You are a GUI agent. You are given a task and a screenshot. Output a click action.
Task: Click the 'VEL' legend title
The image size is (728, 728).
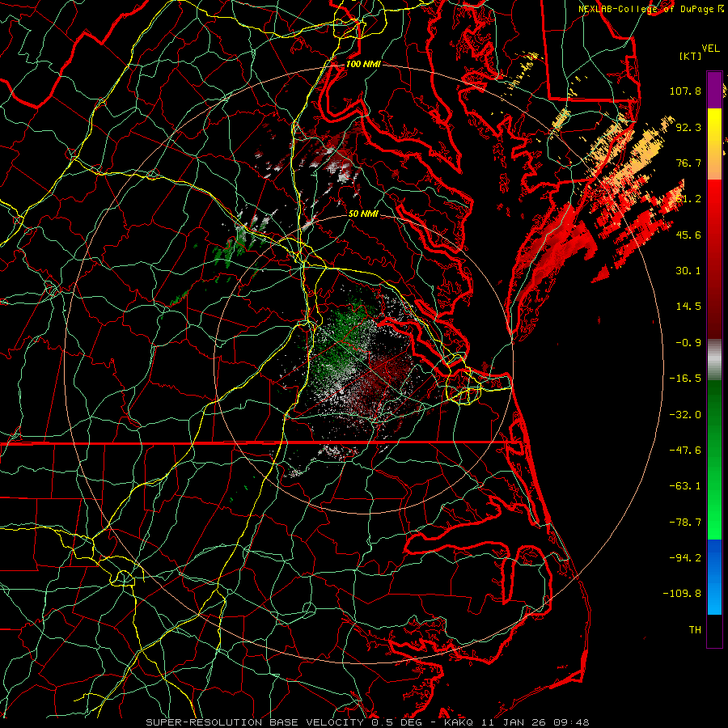(x=710, y=49)
